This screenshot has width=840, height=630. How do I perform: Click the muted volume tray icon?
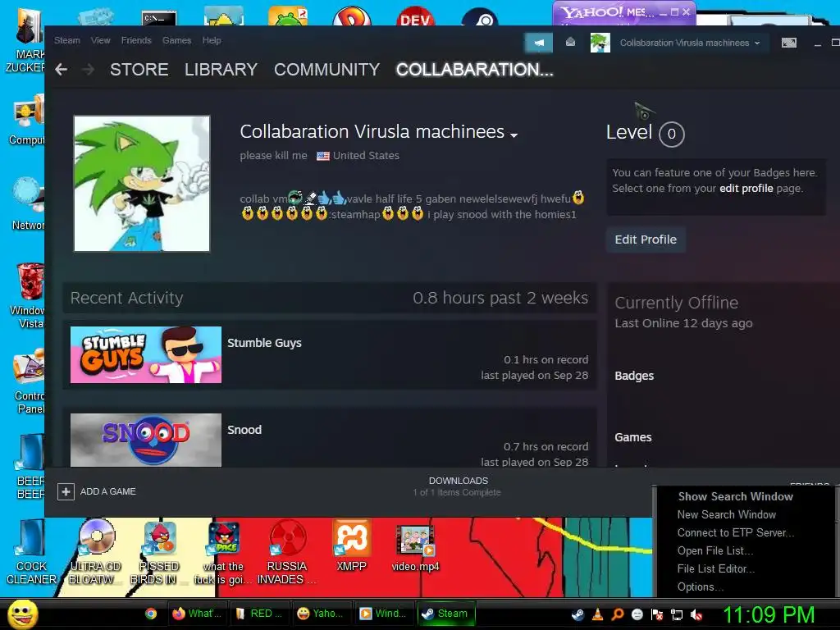[x=696, y=614]
